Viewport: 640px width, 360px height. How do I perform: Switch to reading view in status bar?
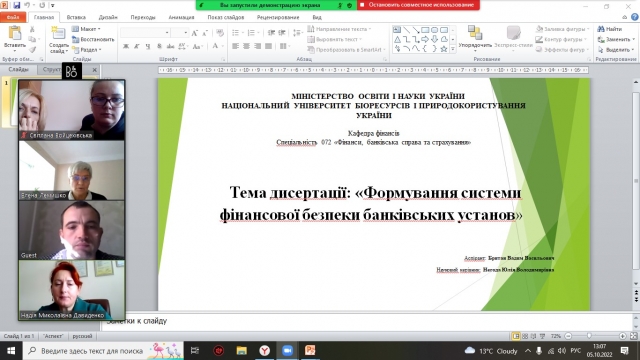coord(533,336)
